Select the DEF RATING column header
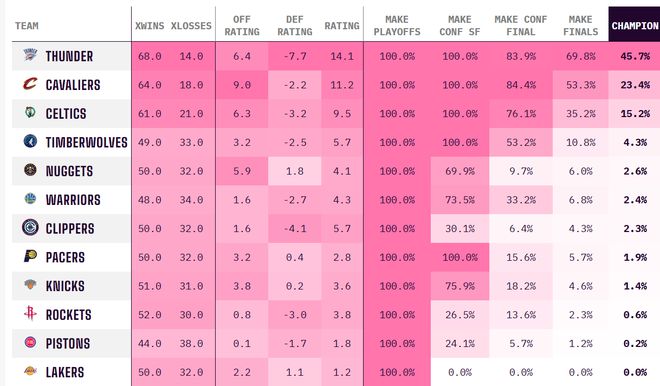This screenshot has height=386, width=660. click(295, 26)
